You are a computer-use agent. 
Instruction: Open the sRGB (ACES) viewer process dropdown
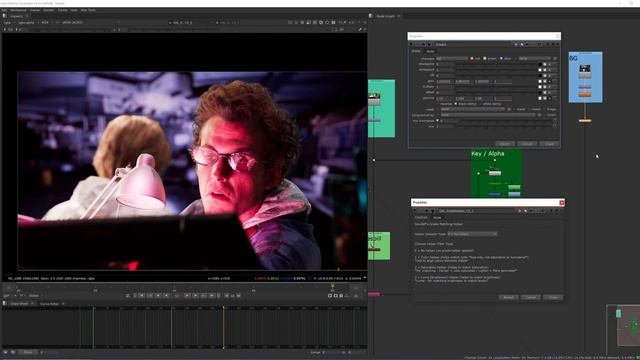tap(73, 23)
